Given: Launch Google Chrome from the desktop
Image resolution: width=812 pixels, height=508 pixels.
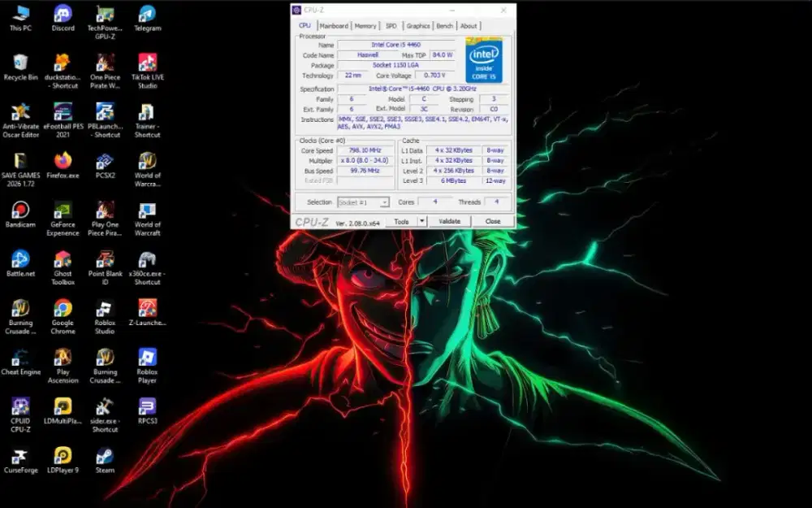Looking at the screenshot, I should (63, 317).
